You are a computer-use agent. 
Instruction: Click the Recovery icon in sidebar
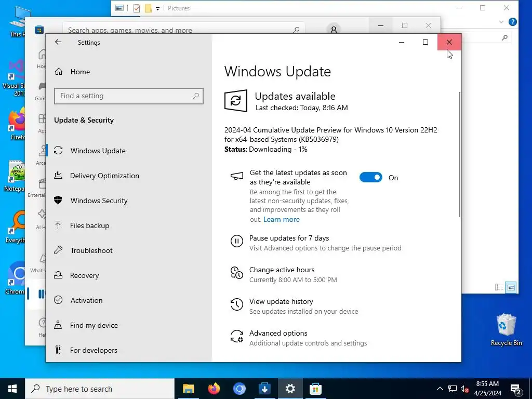58,275
